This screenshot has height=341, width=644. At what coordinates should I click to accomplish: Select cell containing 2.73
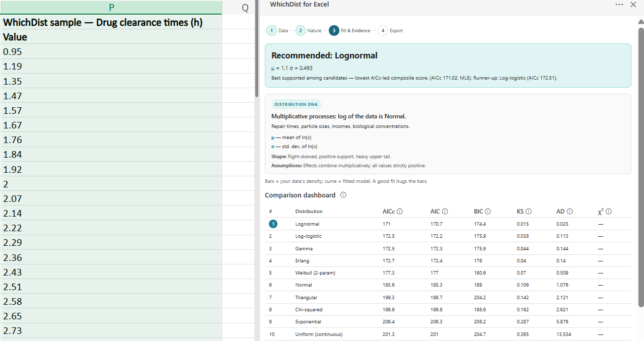111,330
